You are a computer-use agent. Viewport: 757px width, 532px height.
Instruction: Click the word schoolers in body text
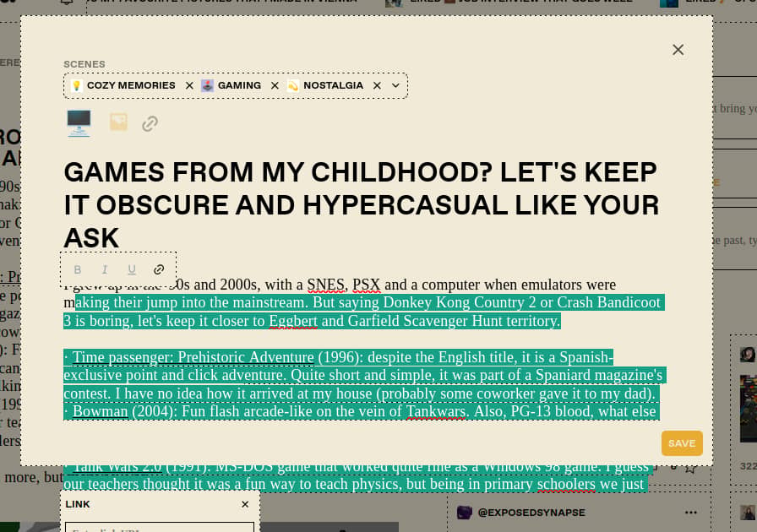click(x=566, y=484)
